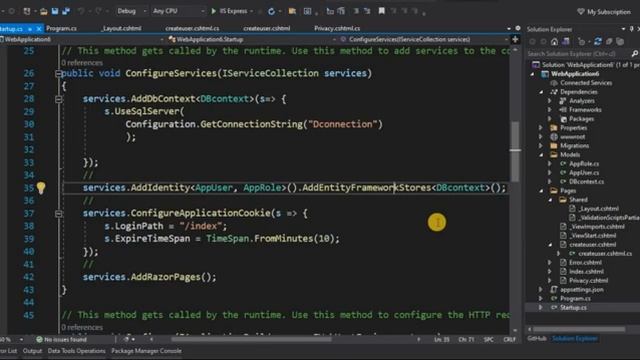Select AppUser.cs in Solution Explorer

click(584, 173)
